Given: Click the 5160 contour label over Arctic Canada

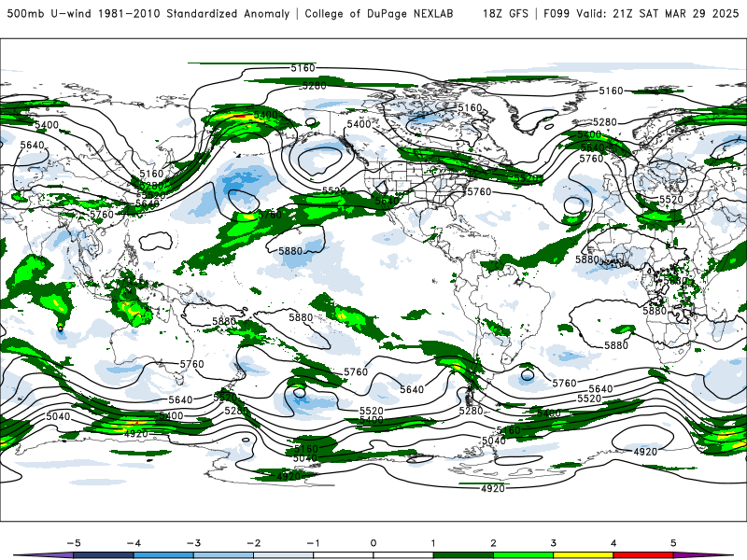Looking at the screenshot, I should 471,107.
